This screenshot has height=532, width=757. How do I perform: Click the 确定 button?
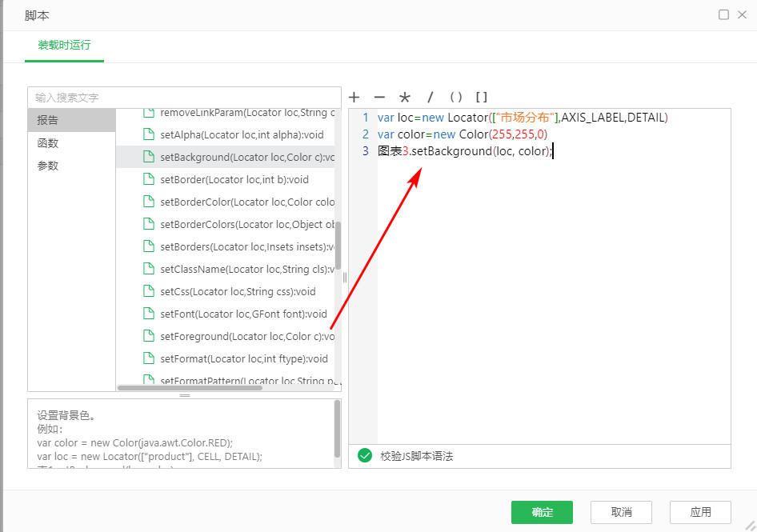pos(542,512)
